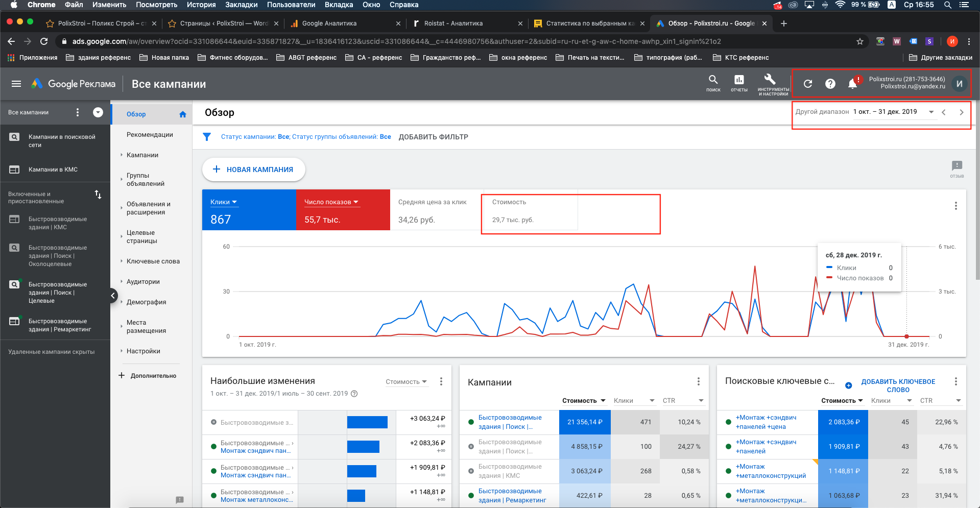Screen dimensions: 980x508
Task: Open the Wi-Fi status menu
Action: [840, 5]
